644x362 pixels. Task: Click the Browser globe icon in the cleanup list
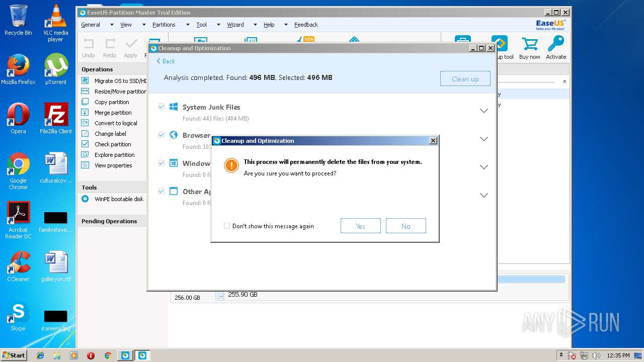pos(174,135)
